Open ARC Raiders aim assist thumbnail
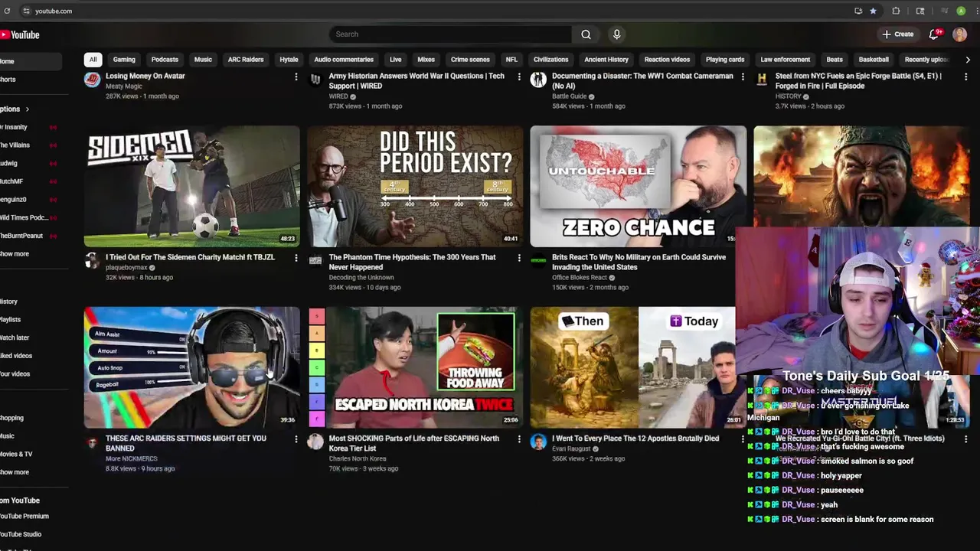980x551 pixels. coord(192,367)
